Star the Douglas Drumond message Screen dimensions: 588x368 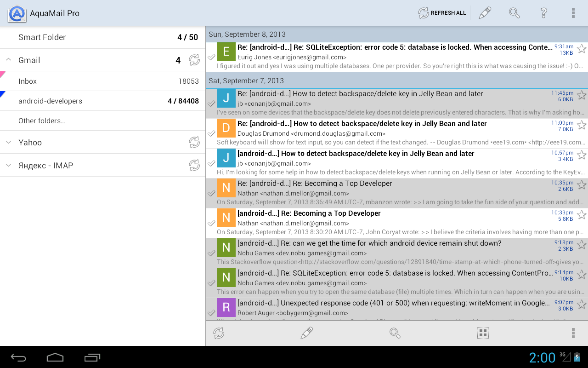coord(582,125)
